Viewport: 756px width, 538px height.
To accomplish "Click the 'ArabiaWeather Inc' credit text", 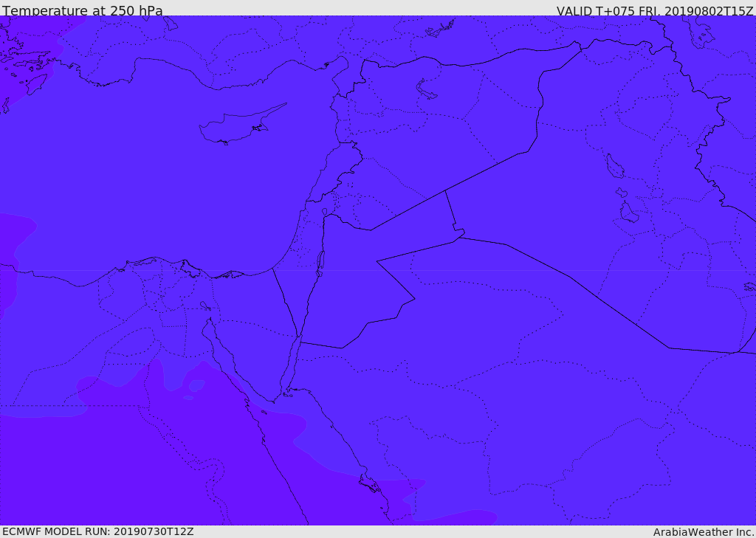I will point(704,532).
